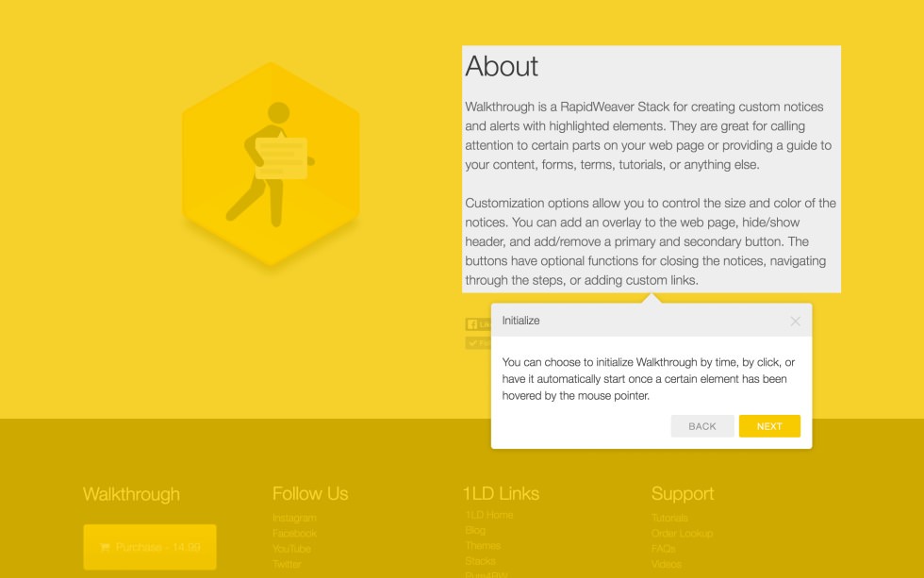924x578 pixels.
Task: Click the BACK button
Action: tap(702, 426)
